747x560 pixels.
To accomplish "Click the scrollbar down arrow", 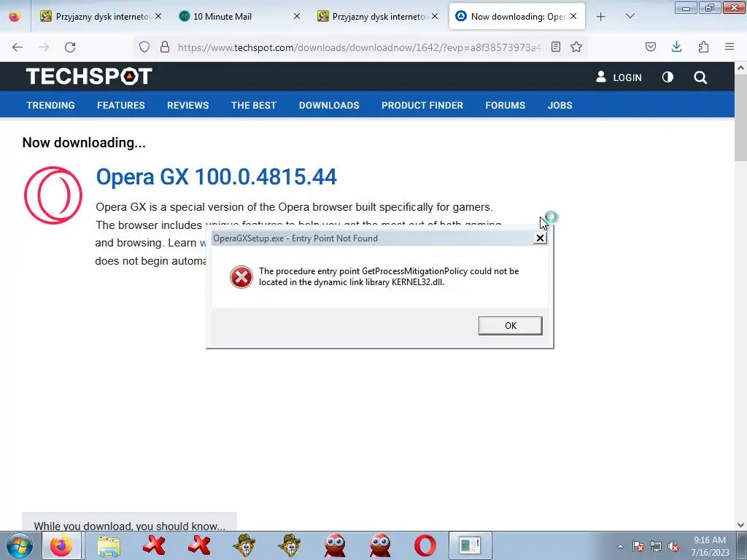I will click(x=740, y=525).
